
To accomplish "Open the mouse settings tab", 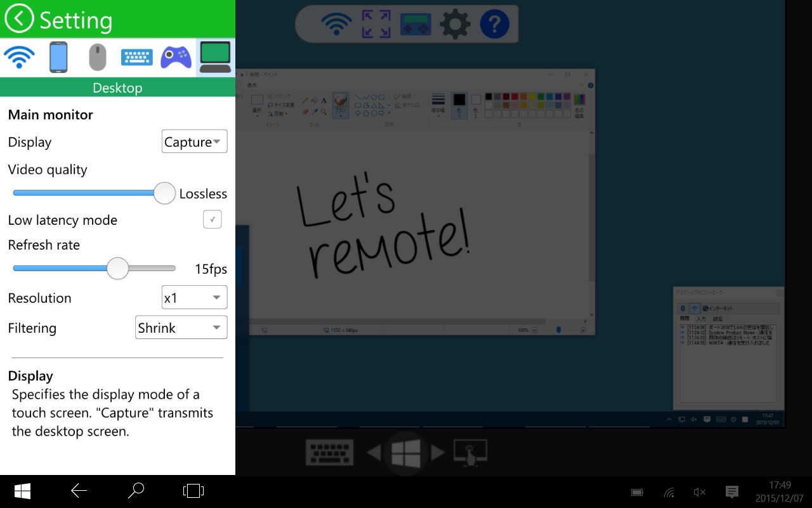I will tap(97, 57).
